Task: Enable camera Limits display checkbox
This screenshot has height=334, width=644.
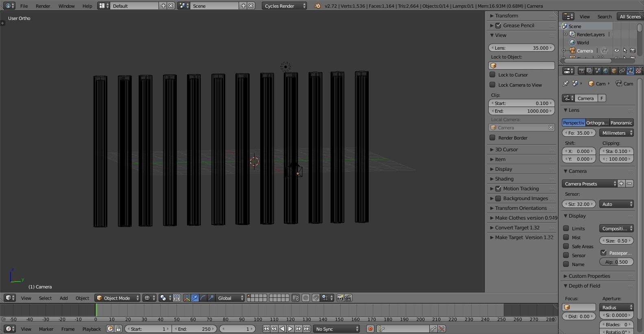Action: click(566, 228)
